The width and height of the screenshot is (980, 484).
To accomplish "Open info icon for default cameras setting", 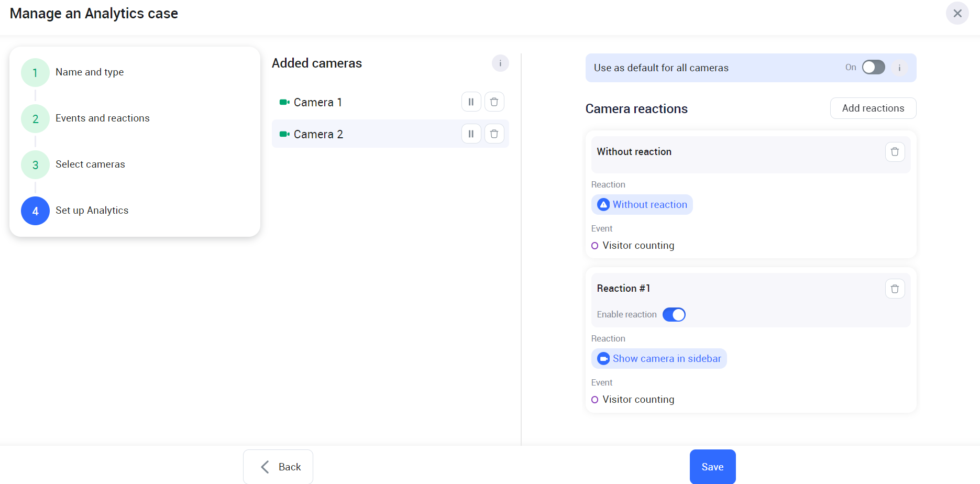I will coord(899,68).
